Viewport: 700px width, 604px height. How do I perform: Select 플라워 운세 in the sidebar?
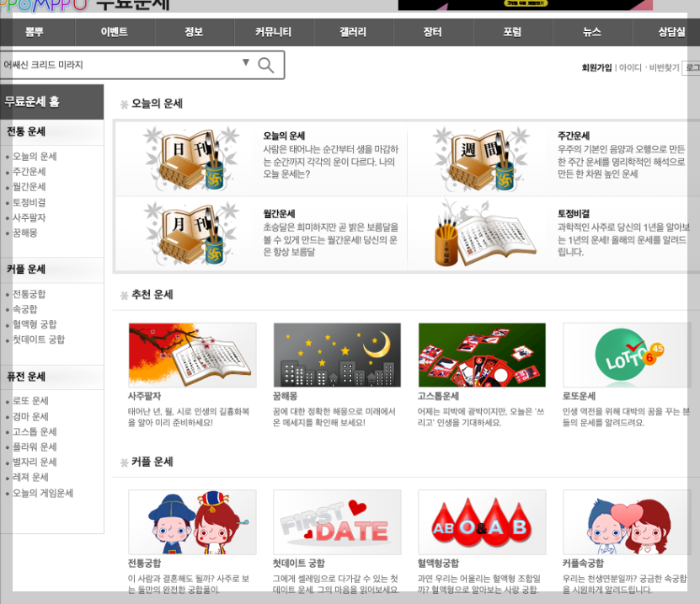click(35, 446)
